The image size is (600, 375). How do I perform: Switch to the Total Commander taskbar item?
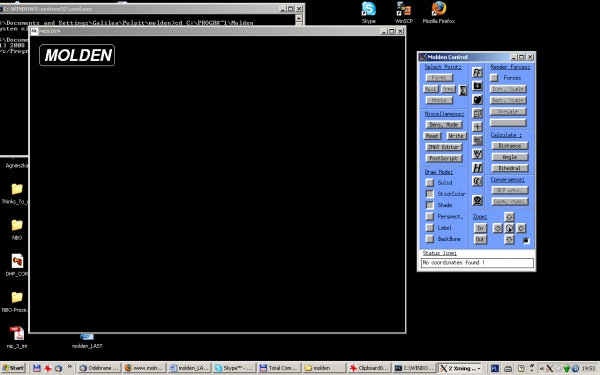click(x=279, y=368)
